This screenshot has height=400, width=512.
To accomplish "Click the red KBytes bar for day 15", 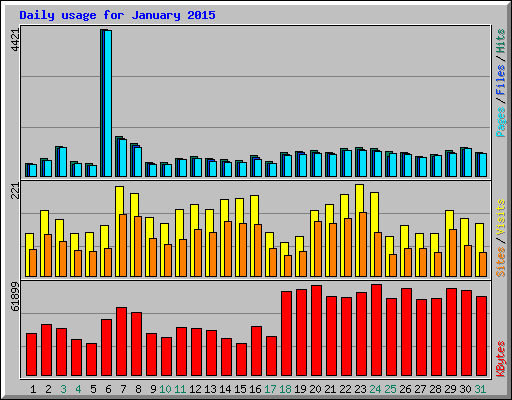I will point(241,359).
